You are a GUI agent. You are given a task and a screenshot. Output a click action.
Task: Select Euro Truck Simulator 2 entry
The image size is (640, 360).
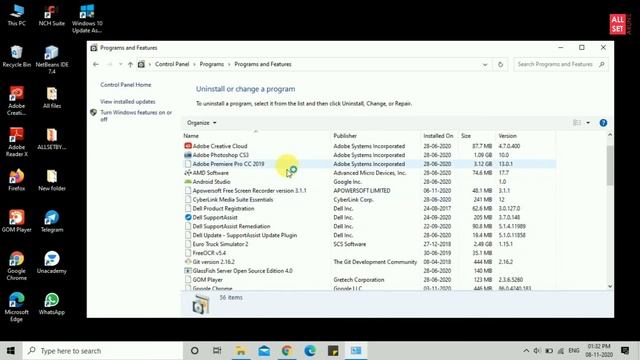(x=369, y=244)
